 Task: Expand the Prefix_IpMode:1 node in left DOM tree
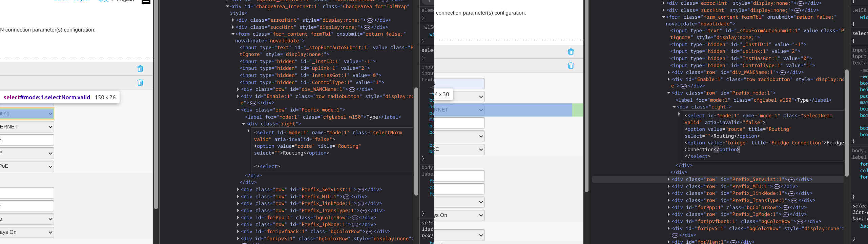click(x=238, y=225)
